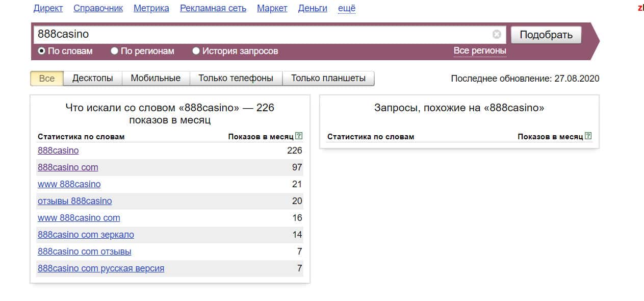Select the 'История запросов' radio option
The height and width of the screenshot is (301, 644).
point(196,51)
